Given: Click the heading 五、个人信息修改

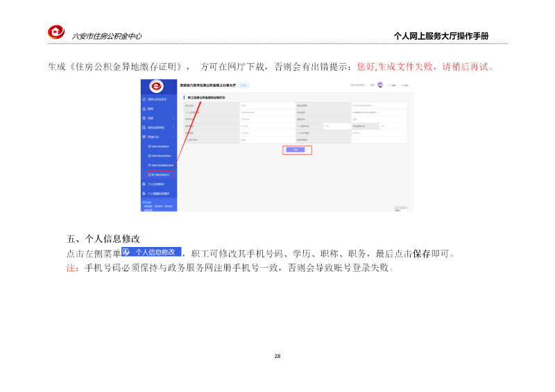Looking at the screenshot, I should click(103, 239).
